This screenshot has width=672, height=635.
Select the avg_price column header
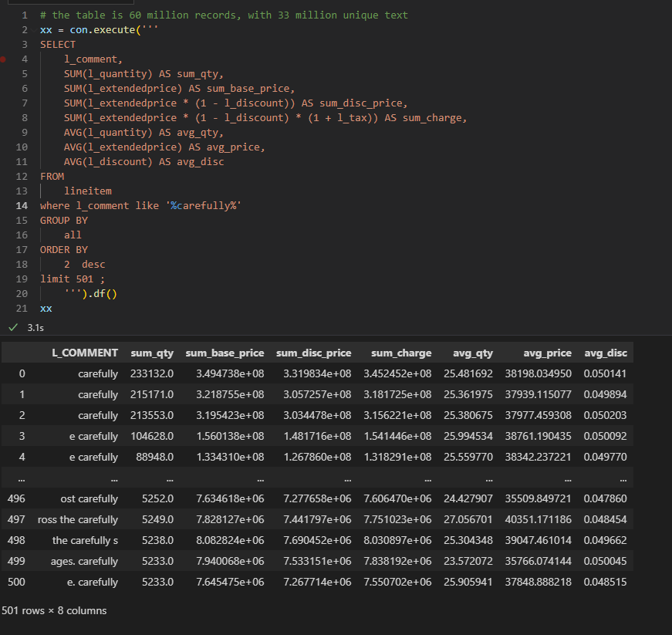coord(547,353)
